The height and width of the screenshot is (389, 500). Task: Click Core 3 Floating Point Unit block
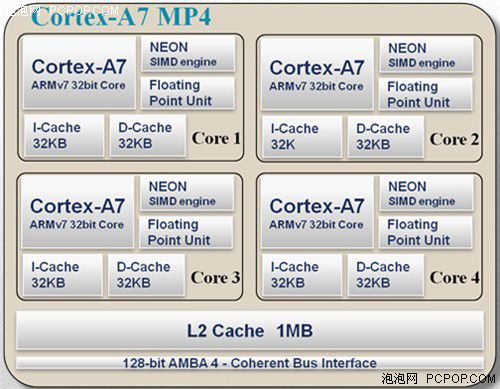(x=186, y=232)
